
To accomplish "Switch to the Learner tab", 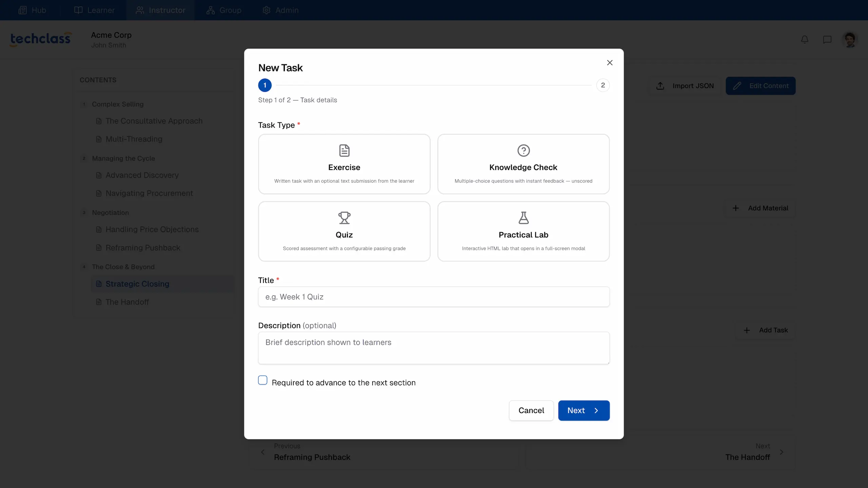I will click(94, 10).
